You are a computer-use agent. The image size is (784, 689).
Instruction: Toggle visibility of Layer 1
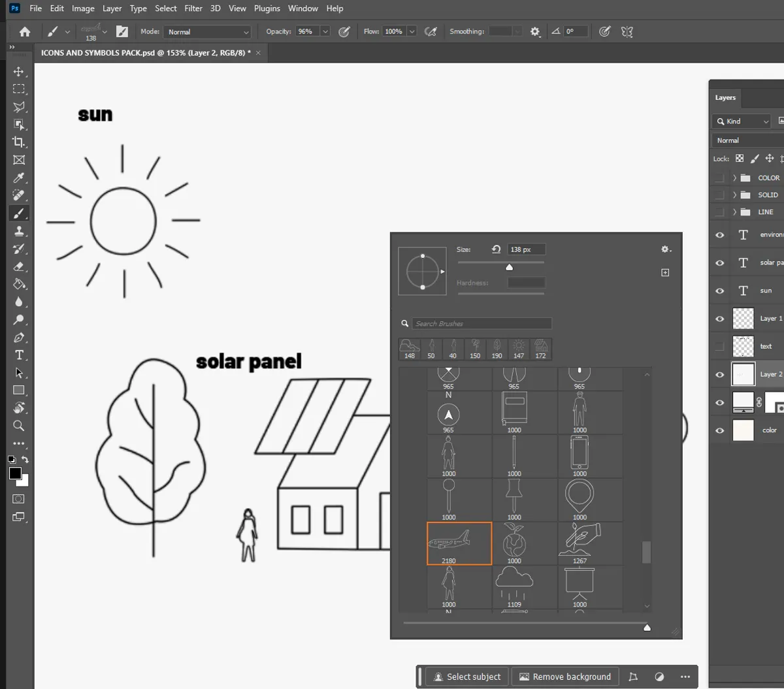pyautogui.click(x=719, y=319)
